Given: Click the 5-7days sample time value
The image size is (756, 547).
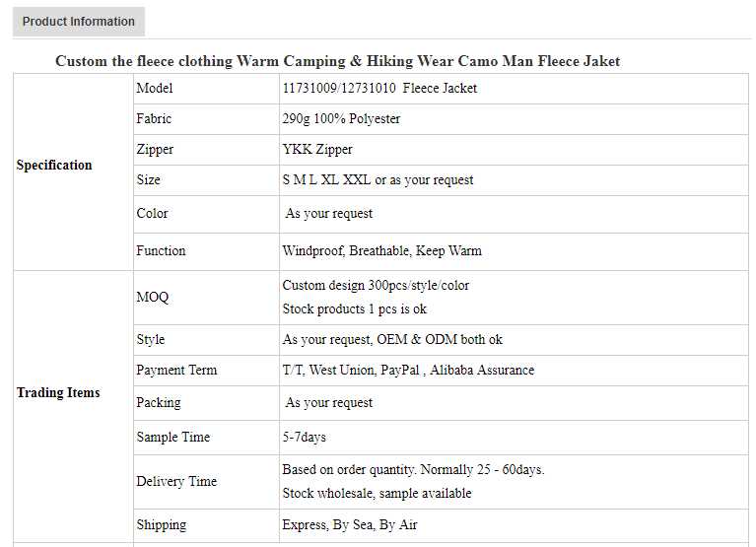Looking at the screenshot, I should [x=304, y=438].
